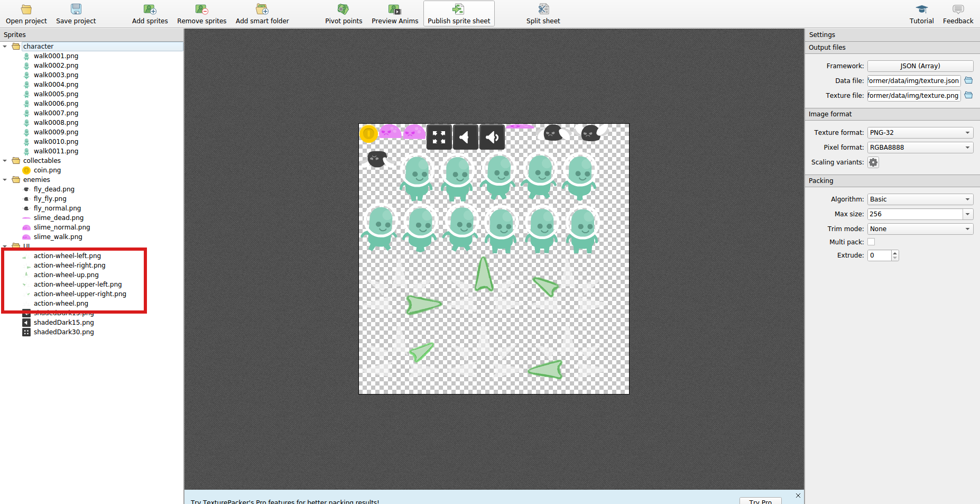Add a smart folder
Screen dimensions: 980x504
[x=262, y=13]
